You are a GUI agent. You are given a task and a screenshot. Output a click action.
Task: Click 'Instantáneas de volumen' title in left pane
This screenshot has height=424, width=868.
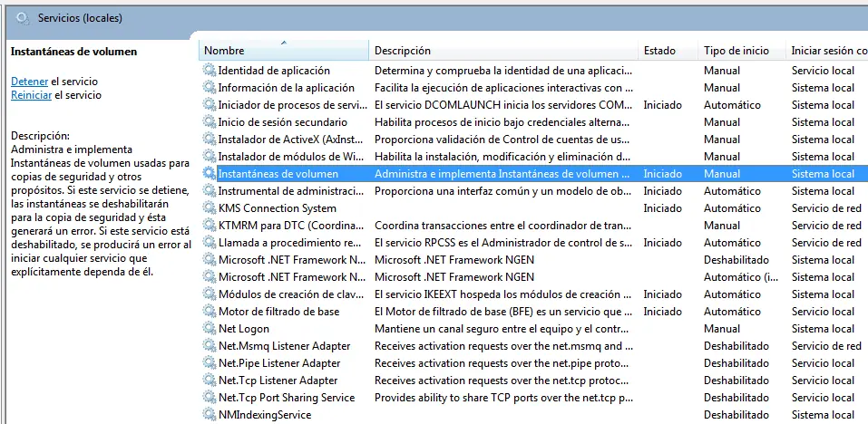point(74,52)
